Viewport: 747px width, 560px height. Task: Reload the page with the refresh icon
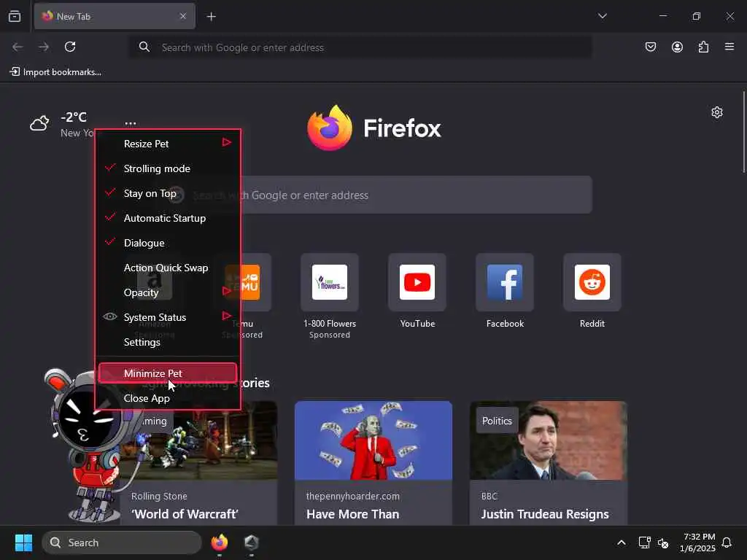click(70, 47)
